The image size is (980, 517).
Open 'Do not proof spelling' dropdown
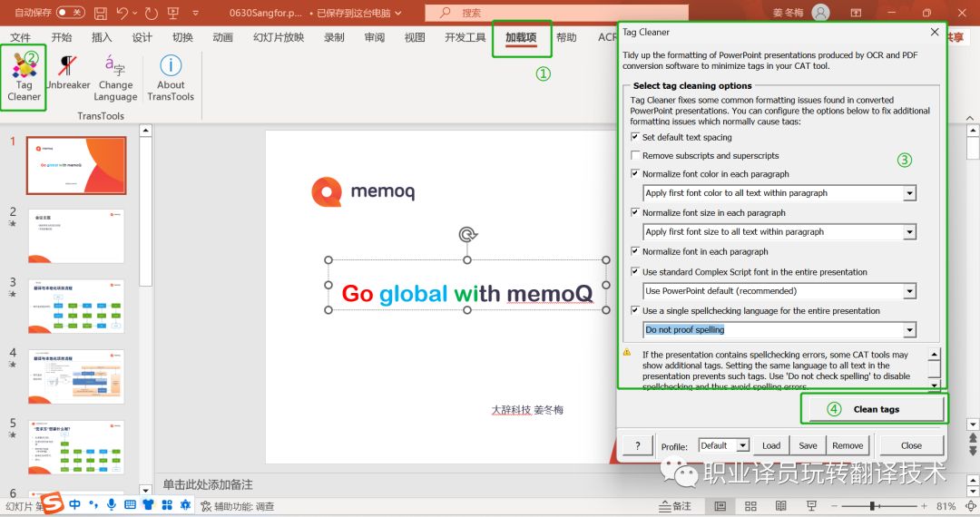click(x=909, y=329)
